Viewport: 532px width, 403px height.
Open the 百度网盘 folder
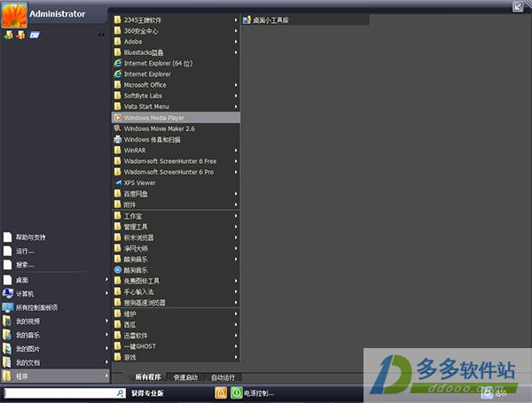[x=176, y=194]
